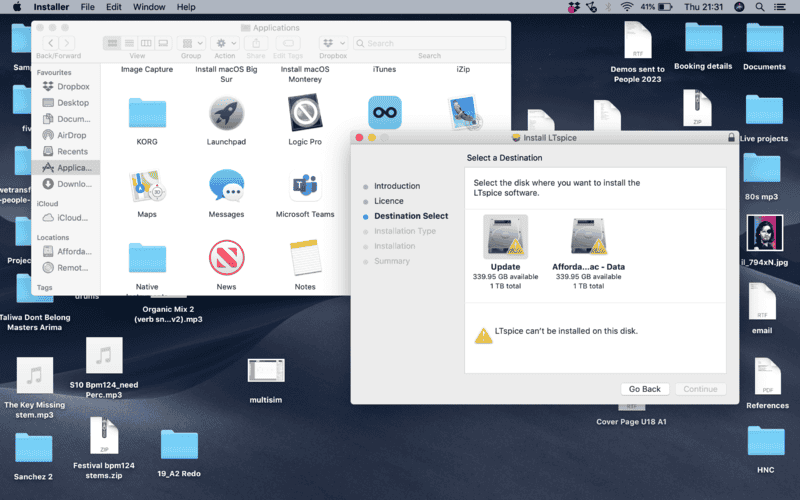Open the Window menu
This screenshot has height=500, width=800.
[149, 7]
